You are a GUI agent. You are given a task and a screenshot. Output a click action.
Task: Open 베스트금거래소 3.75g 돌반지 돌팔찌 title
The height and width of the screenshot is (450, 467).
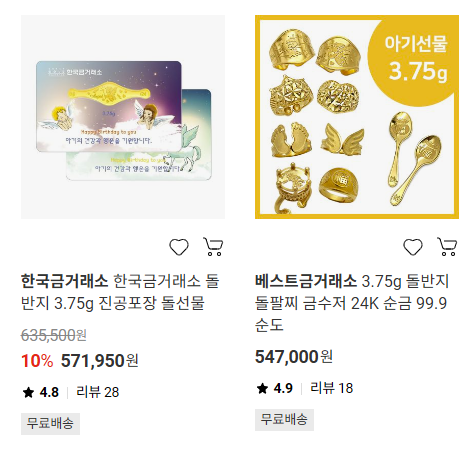352,303
